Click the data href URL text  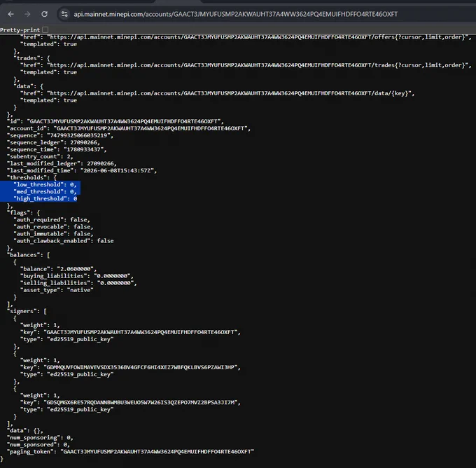[230, 93]
